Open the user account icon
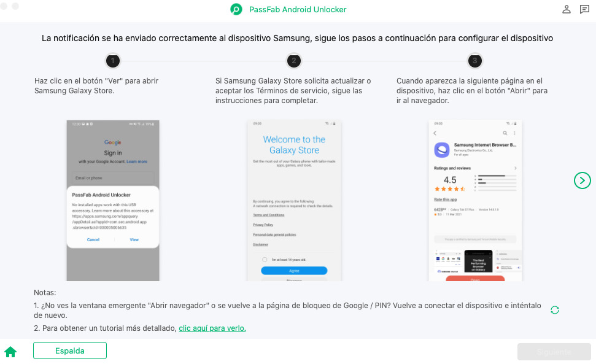Image resolution: width=596 pixels, height=364 pixels. click(x=567, y=9)
